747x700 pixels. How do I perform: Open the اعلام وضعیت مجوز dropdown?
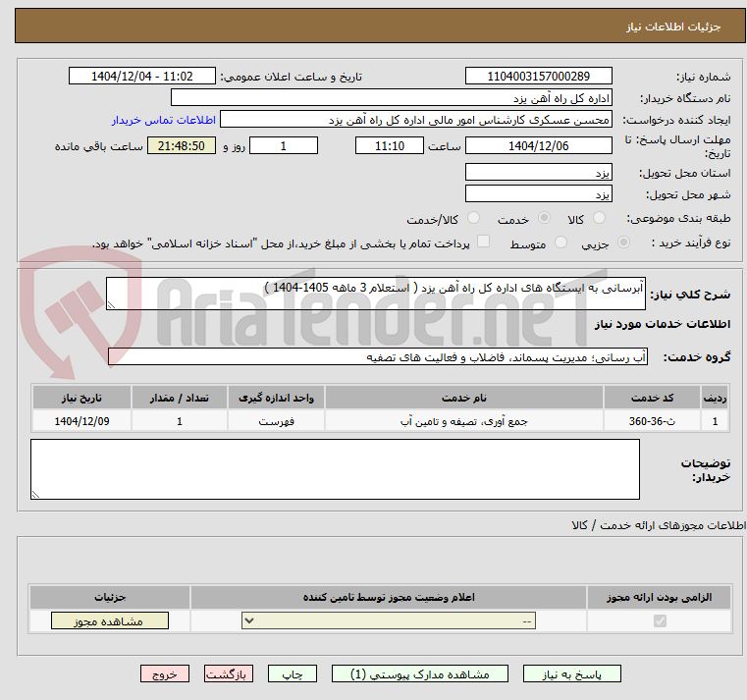click(x=389, y=620)
